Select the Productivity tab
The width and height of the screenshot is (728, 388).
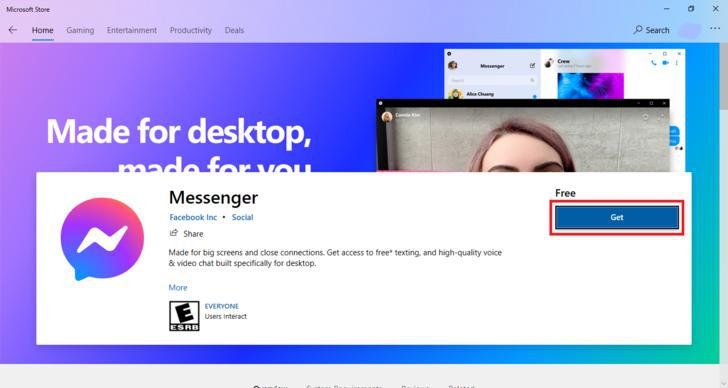tap(190, 30)
